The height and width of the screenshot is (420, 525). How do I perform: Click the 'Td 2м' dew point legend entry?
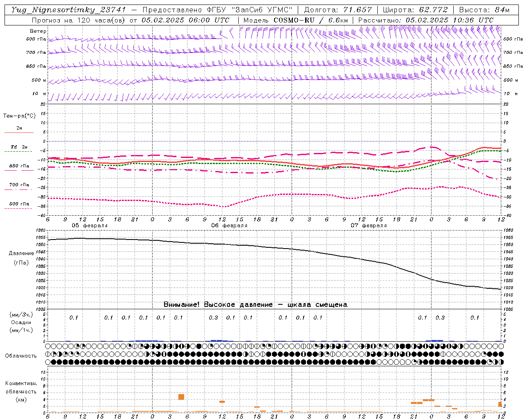click(19, 147)
